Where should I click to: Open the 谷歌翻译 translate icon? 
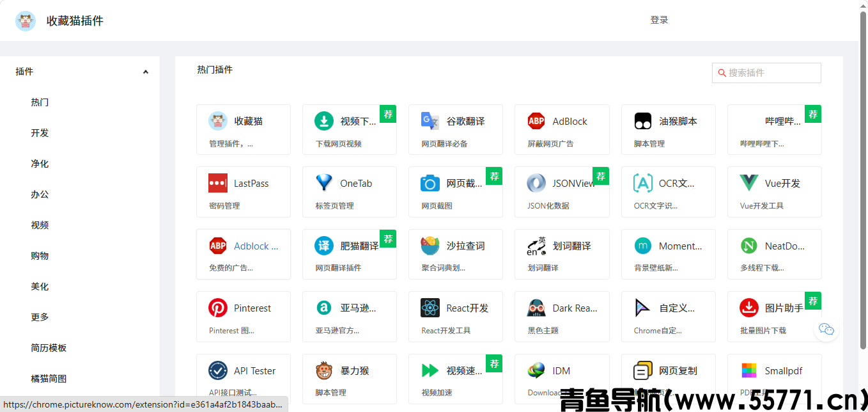pos(430,121)
